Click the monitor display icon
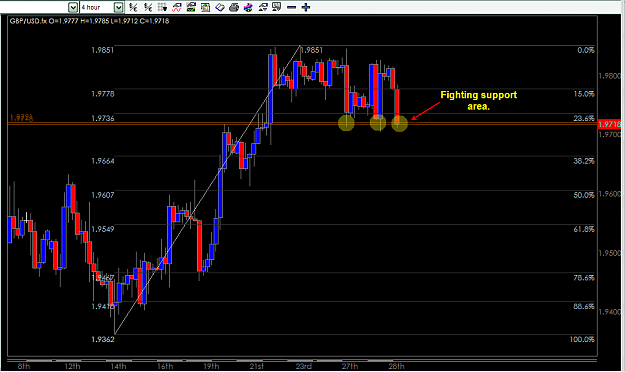 pos(277,7)
